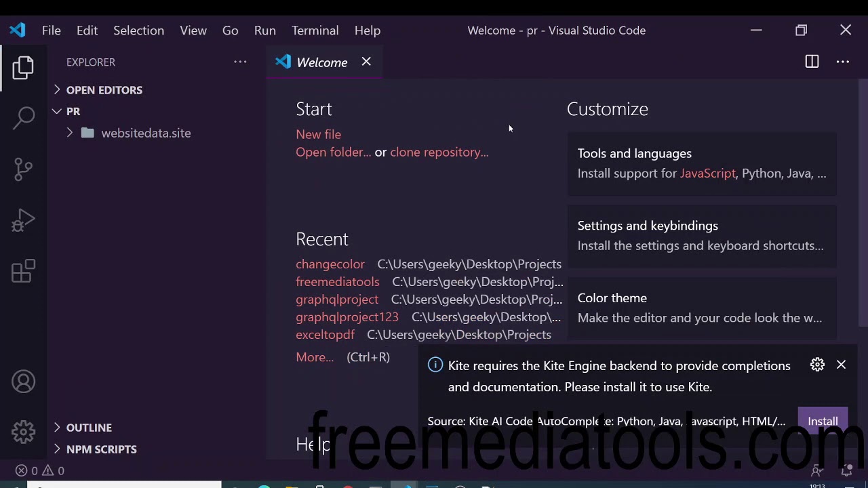Viewport: 868px width, 488px height.
Task: Open the recent changecolor project
Action: (330, 264)
